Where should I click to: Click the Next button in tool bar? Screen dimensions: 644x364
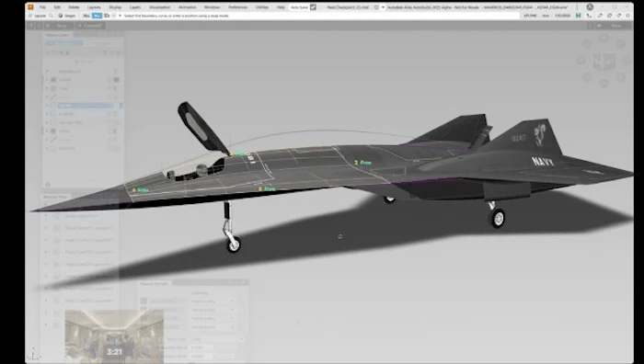coord(62,26)
